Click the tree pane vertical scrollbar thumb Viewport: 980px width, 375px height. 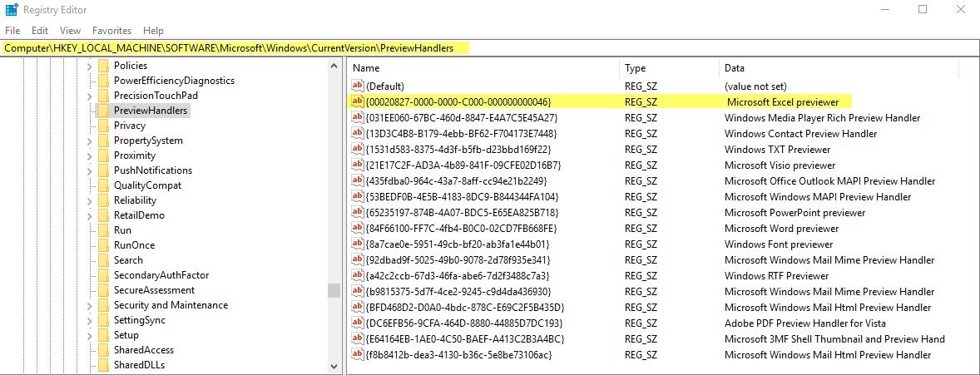[x=334, y=290]
